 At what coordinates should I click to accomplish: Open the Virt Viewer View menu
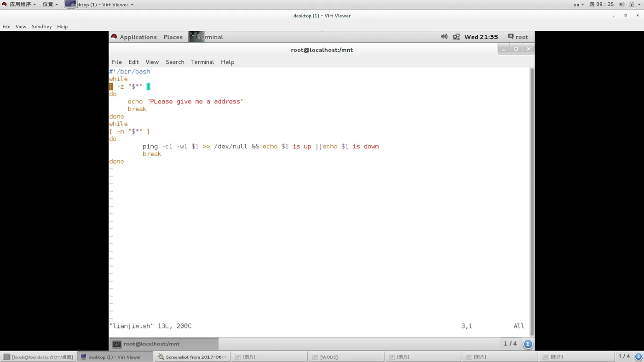coord(21,27)
